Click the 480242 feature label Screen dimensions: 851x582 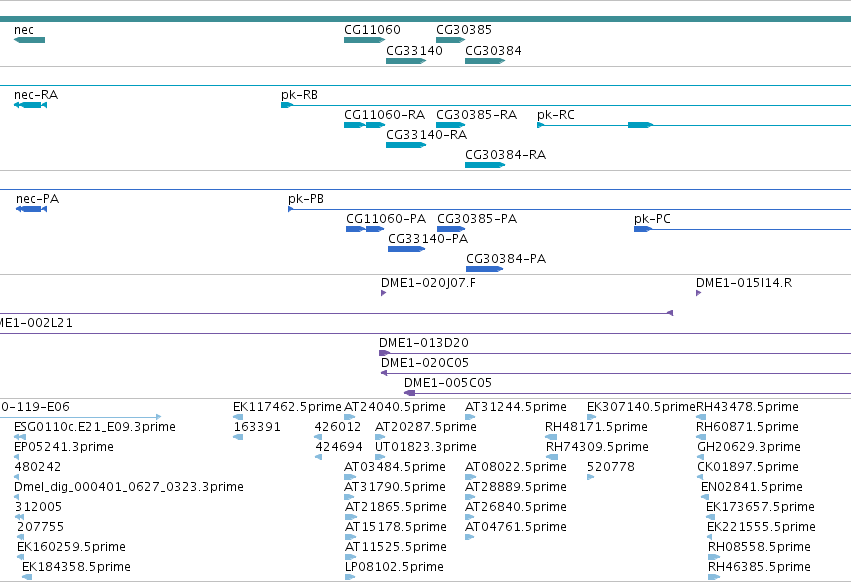[x=37, y=467]
